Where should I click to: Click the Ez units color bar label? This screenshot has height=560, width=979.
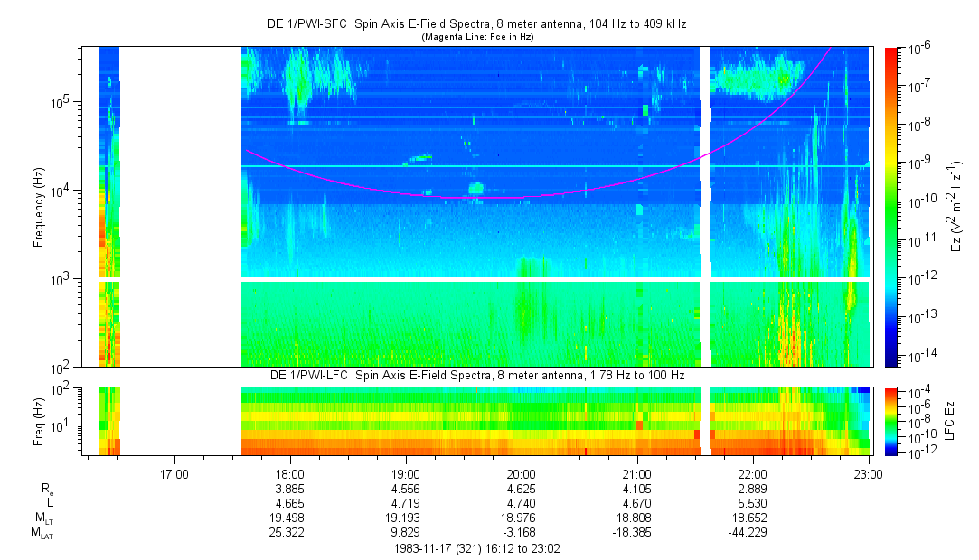click(956, 206)
